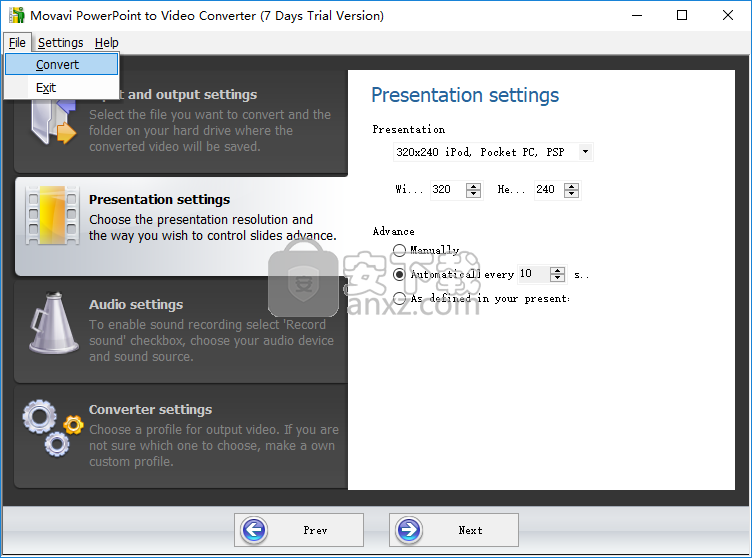Click the file and folder output settings icon
This screenshot has width=752, height=558.
[53, 122]
